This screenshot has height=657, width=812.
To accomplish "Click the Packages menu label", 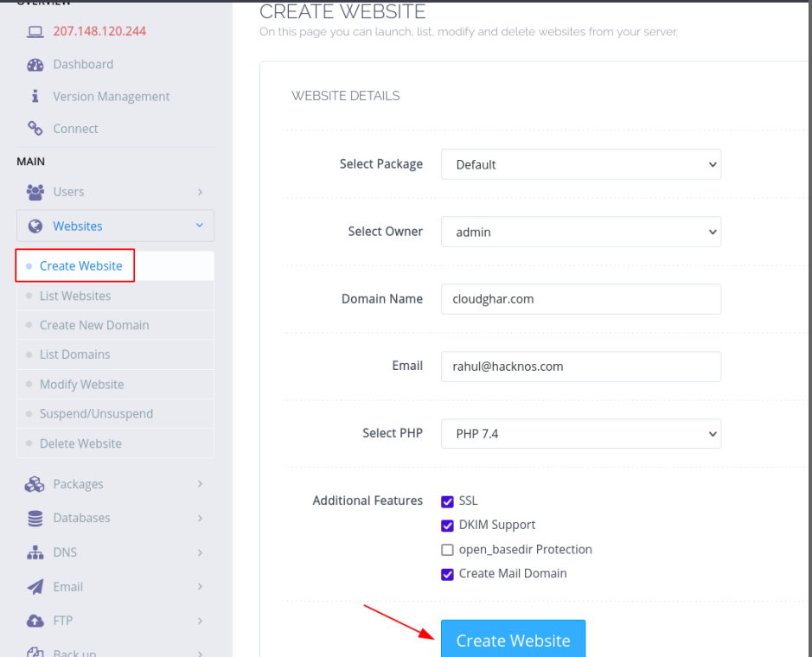I will (x=78, y=484).
